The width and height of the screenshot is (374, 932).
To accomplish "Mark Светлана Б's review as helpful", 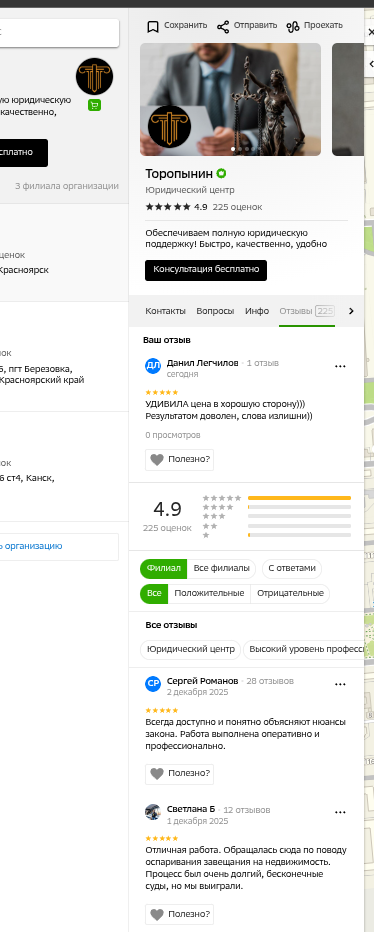I will 180,914.
